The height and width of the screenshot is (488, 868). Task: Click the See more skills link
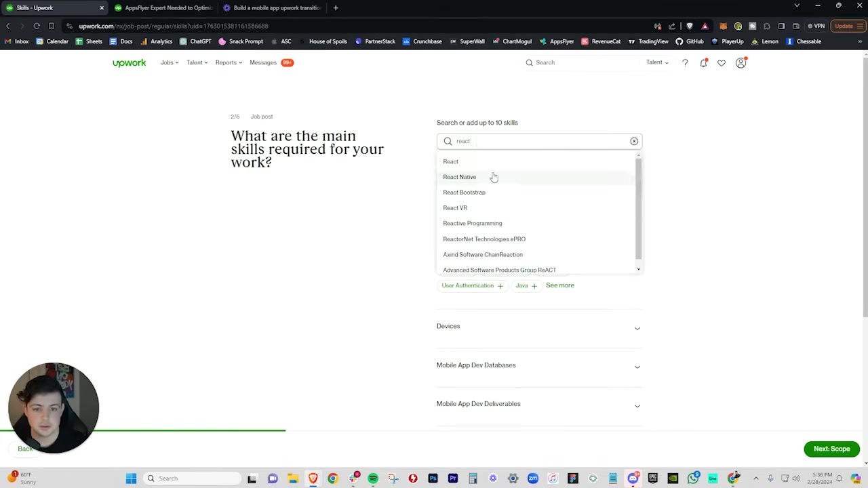point(560,285)
